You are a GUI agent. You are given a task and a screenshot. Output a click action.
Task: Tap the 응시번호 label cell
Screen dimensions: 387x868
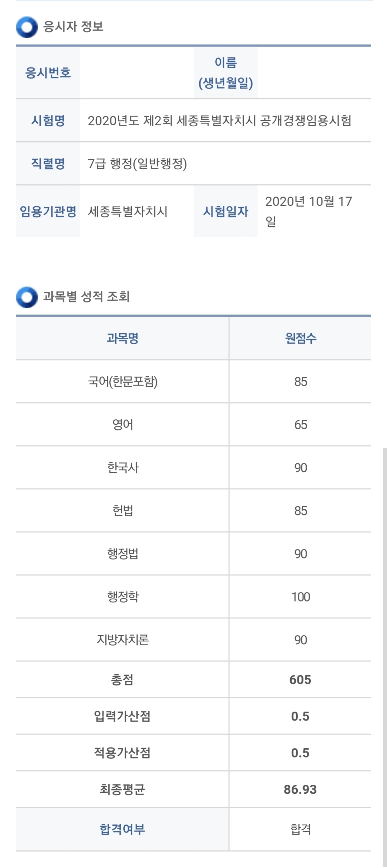[48, 73]
